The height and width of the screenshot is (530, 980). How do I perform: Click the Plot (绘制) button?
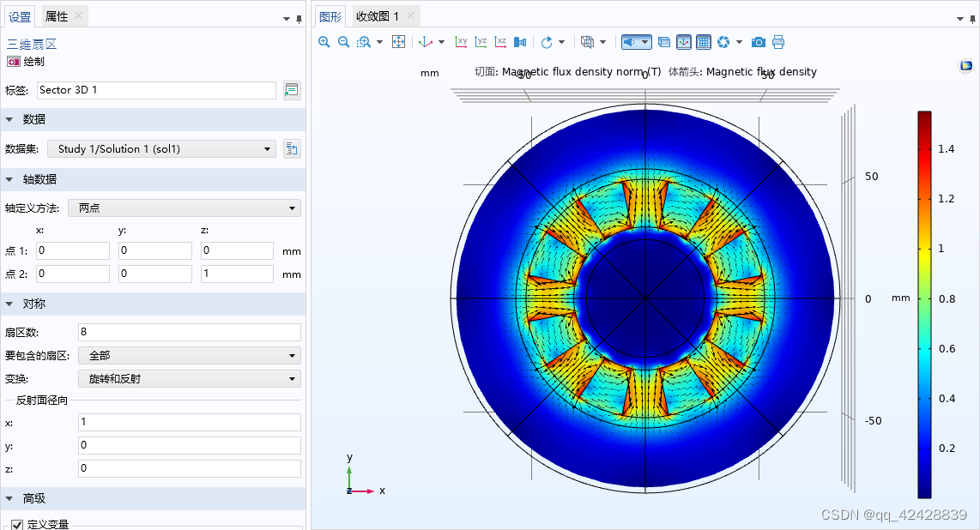coord(26,61)
